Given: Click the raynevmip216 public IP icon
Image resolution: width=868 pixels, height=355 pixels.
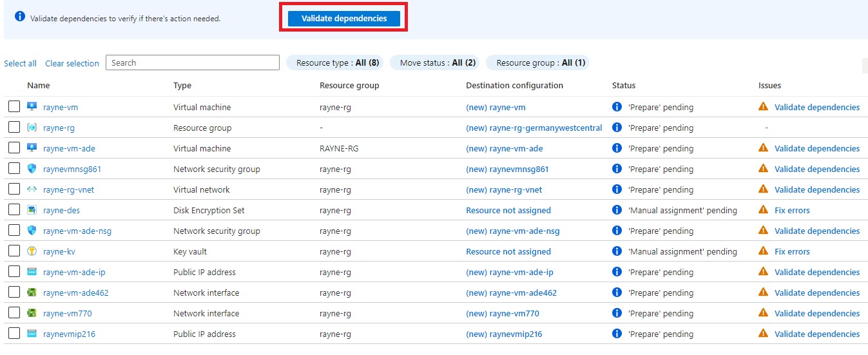Looking at the screenshot, I should [x=32, y=334].
